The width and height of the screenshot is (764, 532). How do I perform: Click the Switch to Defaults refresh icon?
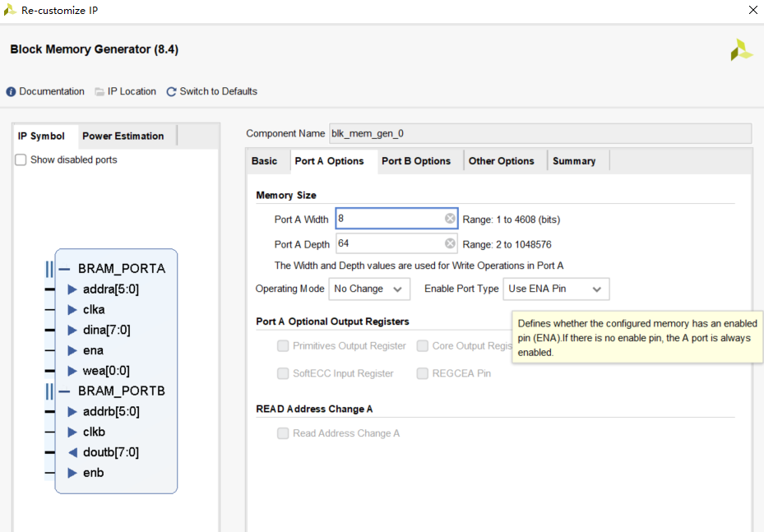coord(171,91)
